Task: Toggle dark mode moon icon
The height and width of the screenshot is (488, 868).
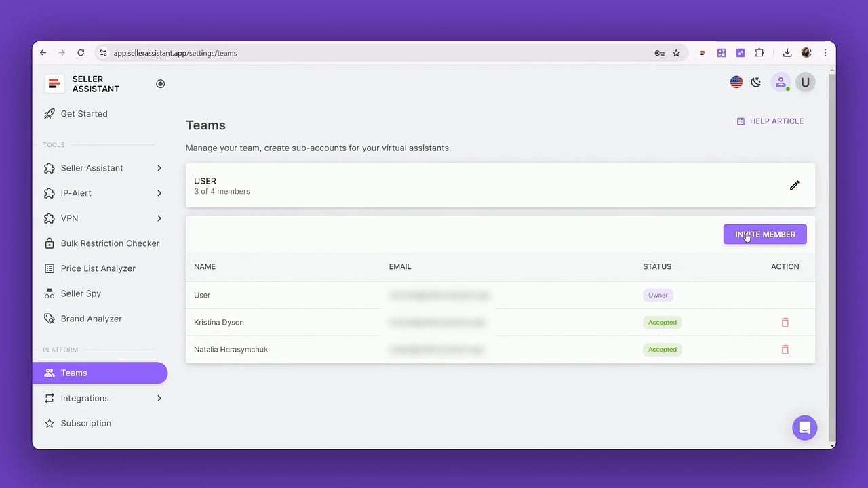Action: [756, 82]
